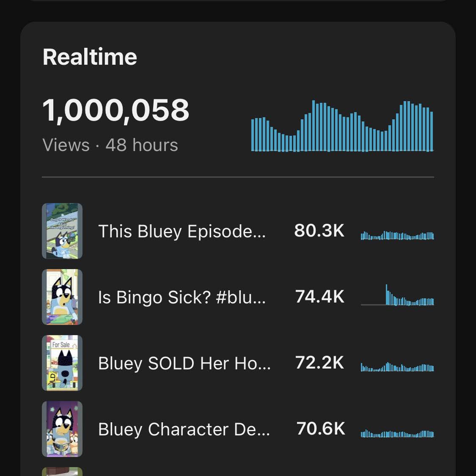This screenshot has width=476, height=476.
Task: Select the "Is Bingo Sick? #blu..." title
Action: [182, 297]
